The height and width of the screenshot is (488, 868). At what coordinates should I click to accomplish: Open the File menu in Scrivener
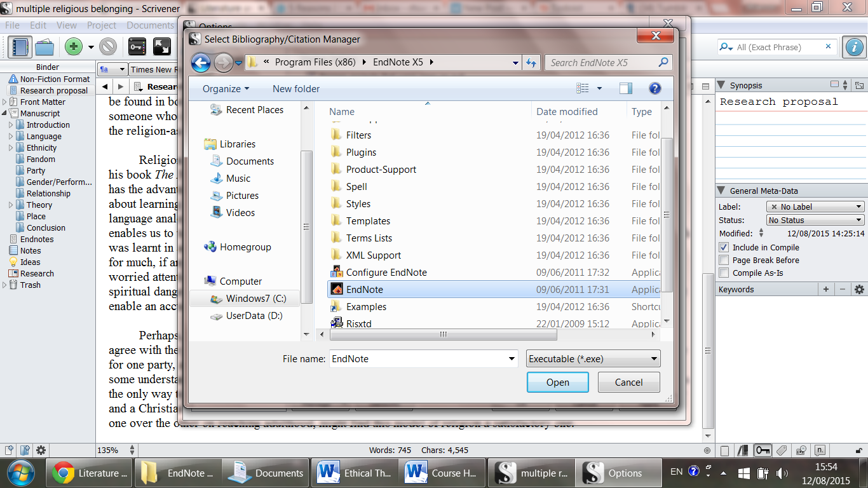12,25
